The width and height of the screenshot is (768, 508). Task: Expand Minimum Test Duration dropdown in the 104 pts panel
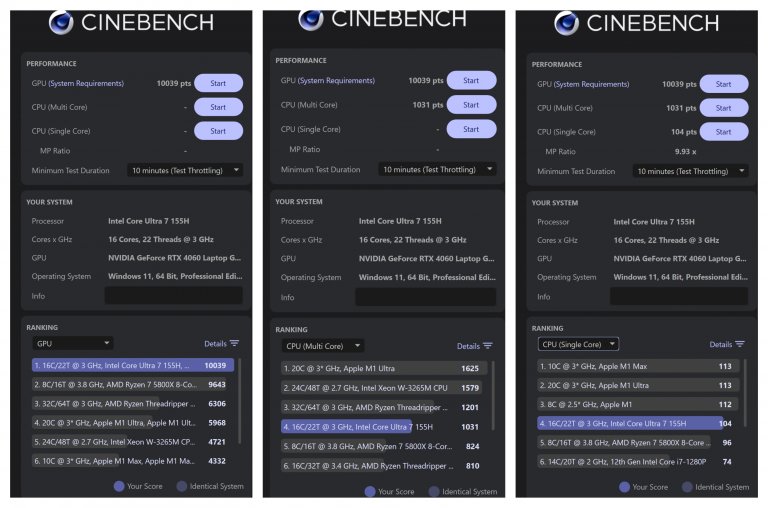pyautogui.click(x=689, y=171)
